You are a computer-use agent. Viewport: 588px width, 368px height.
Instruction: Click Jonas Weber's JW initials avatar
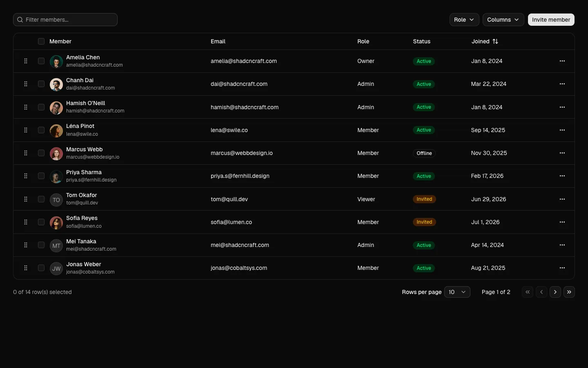click(56, 268)
